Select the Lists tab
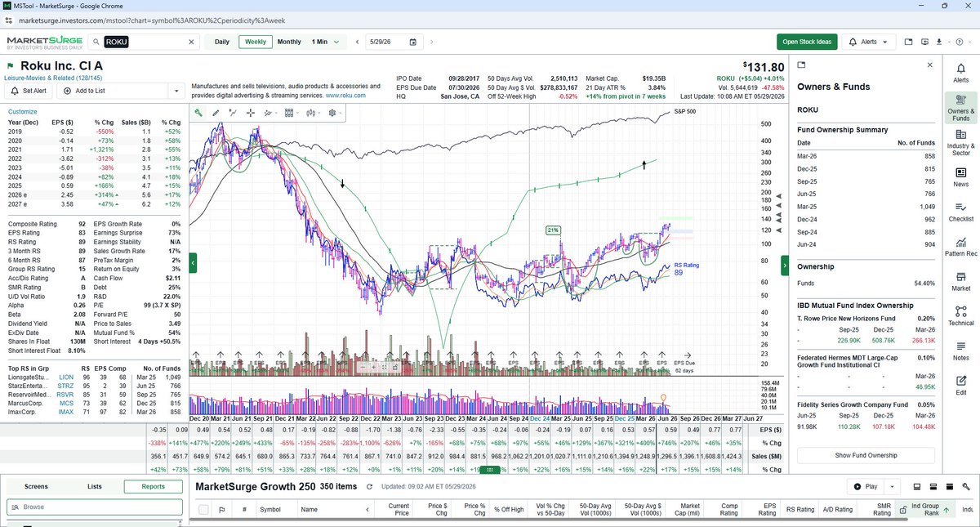The height and width of the screenshot is (527, 980). [x=95, y=487]
